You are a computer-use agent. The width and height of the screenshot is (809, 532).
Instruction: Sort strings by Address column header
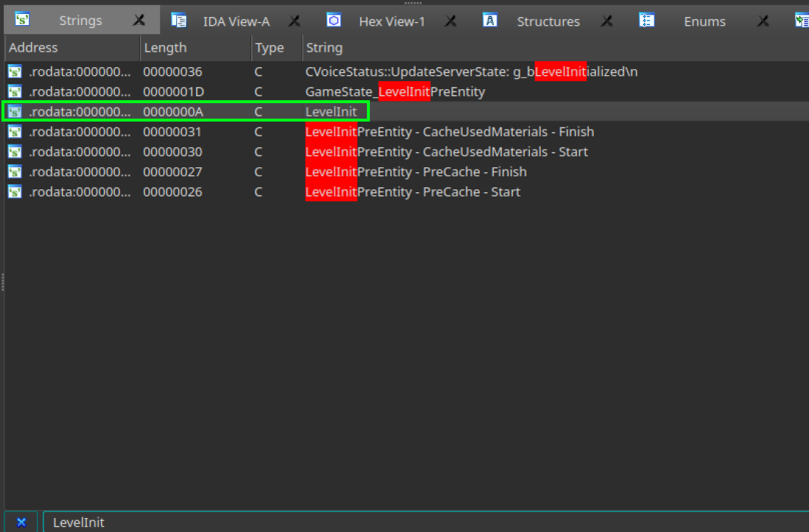33,48
